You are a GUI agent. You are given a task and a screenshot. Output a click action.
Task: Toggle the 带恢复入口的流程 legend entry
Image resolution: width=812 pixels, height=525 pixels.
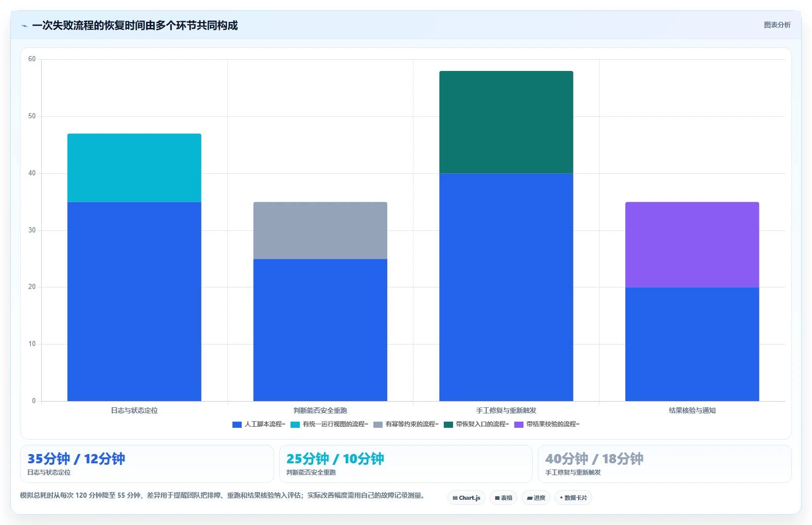[476, 424]
